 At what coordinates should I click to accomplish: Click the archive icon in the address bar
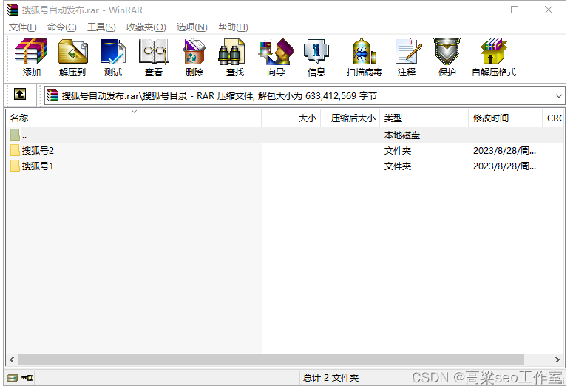(x=52, y=96)
